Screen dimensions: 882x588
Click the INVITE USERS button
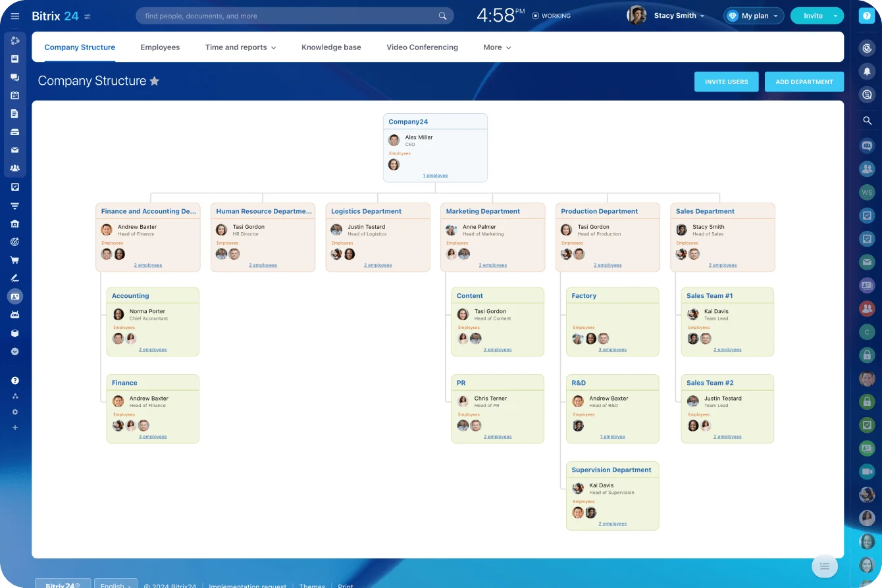click(x=727, y=82)
